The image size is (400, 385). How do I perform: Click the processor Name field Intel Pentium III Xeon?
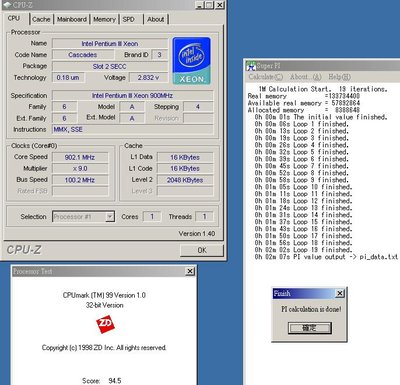click(x=110, y=44)
